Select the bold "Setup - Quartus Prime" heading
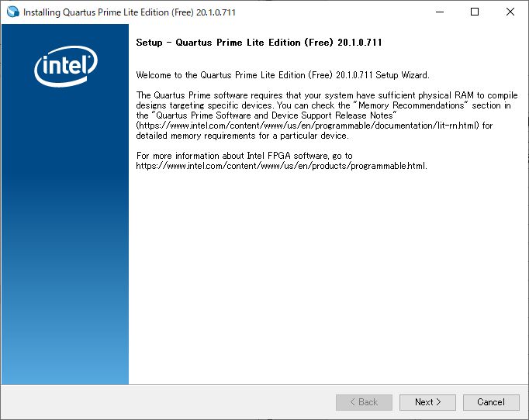Viewport: 529px width, 420px height. (x=258, y=43)
